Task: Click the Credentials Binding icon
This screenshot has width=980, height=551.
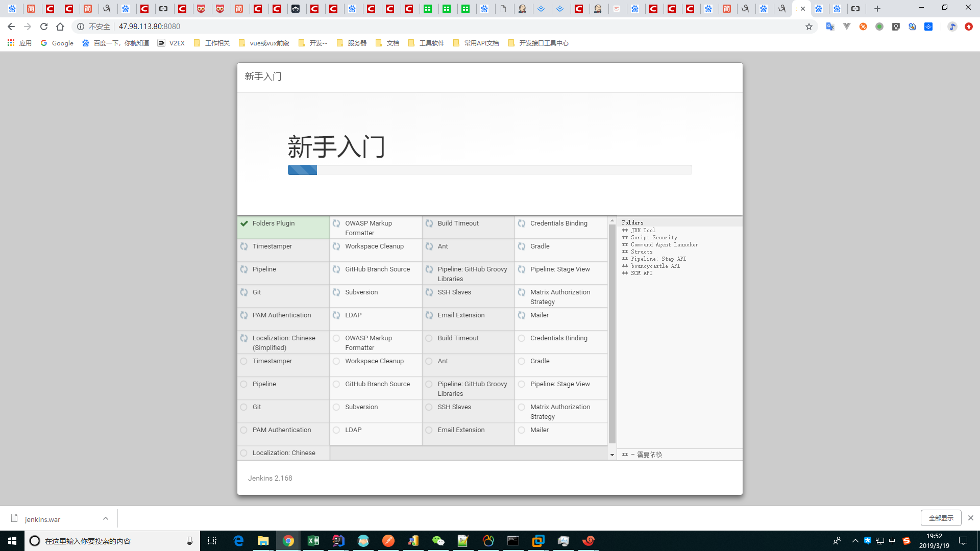Action: 522,222
